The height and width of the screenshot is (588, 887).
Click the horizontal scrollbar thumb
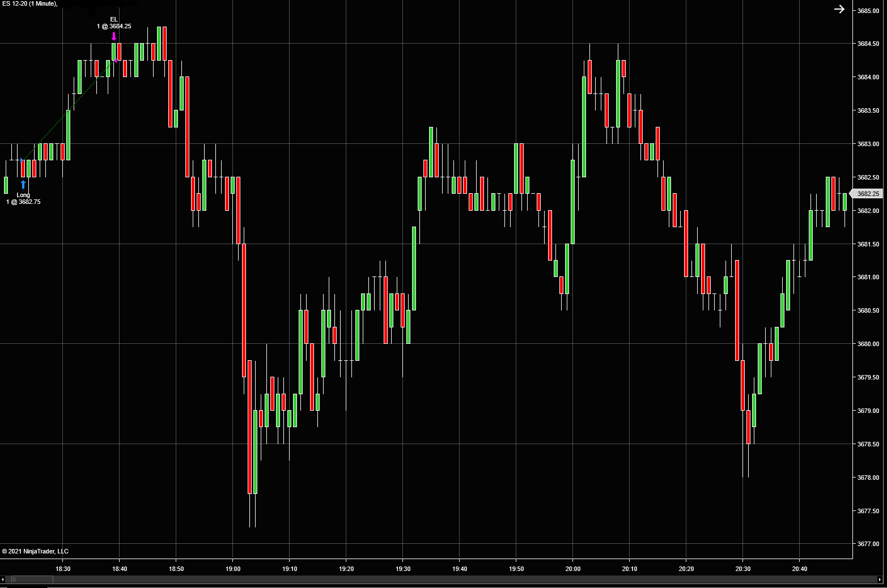pyautogui.click(x=32, y=580)
